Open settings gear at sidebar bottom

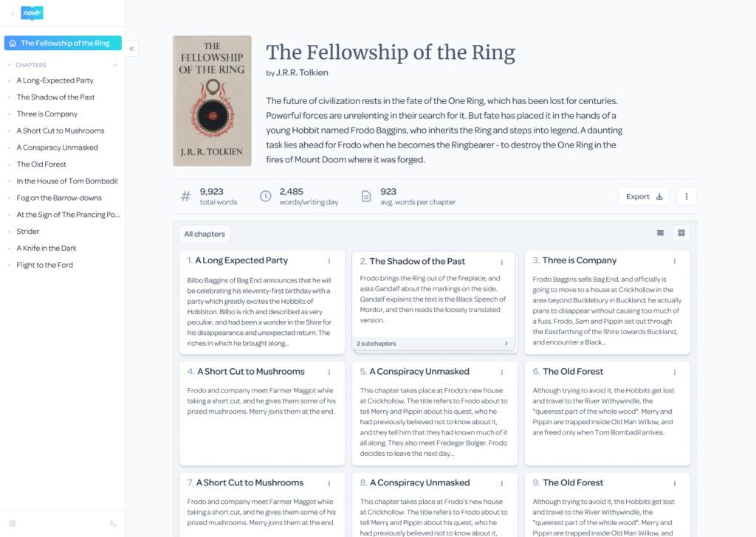pyautogui.click(x=13, y=524)
